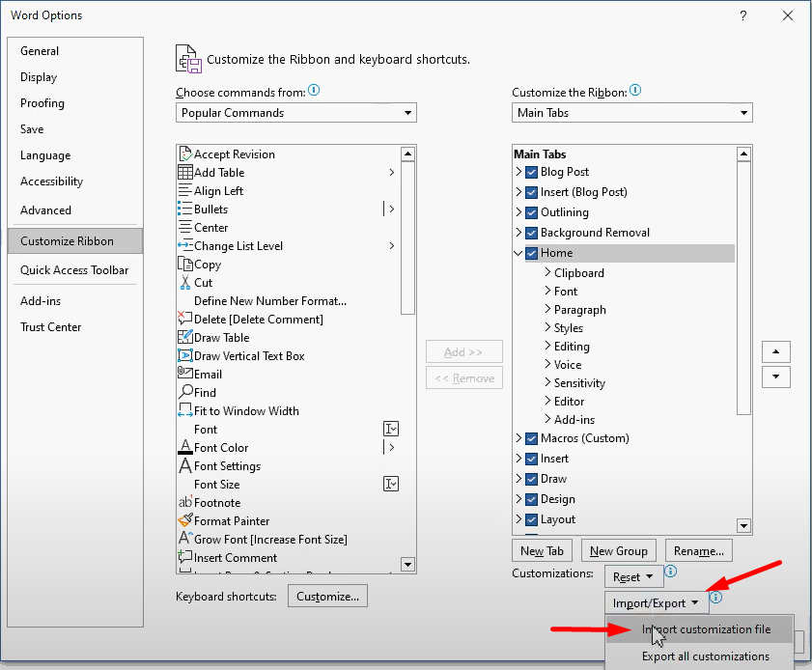Select the Format Painter brush icon
The height and width of the screenshot is (670, 812).
point(184,519)
